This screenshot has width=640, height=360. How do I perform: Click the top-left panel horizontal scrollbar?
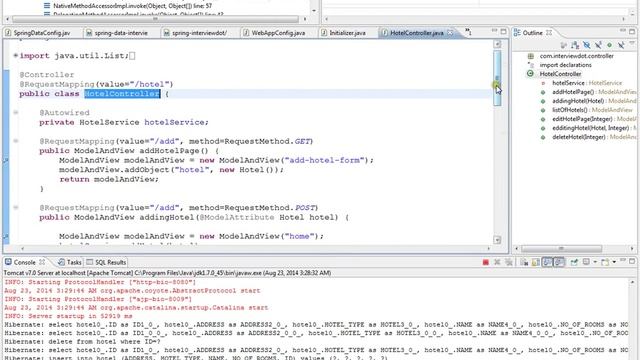click(x=155, y=19)
